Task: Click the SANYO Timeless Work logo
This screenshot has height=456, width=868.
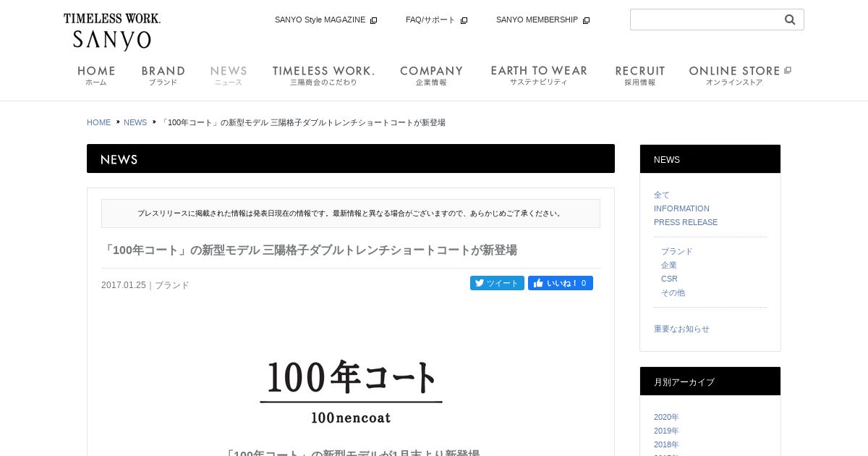Action: point(112,32)
